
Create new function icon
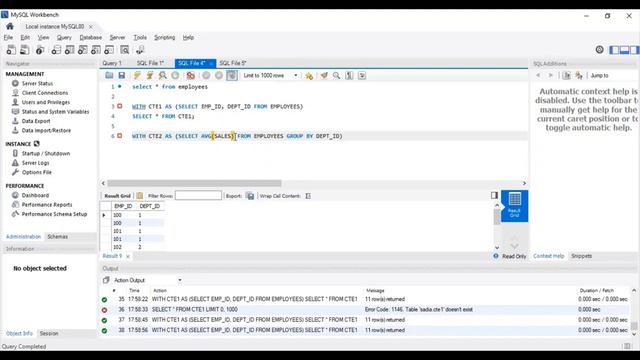[x=109, y=50]
